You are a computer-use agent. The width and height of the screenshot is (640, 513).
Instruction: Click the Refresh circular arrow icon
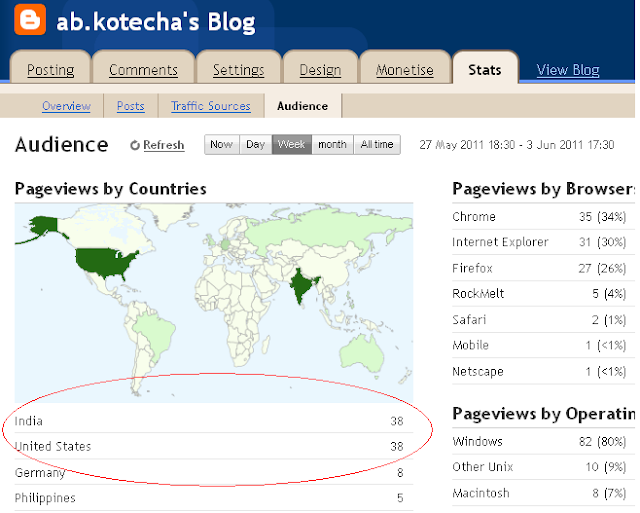pyautogui.click(x=135, y=145)
